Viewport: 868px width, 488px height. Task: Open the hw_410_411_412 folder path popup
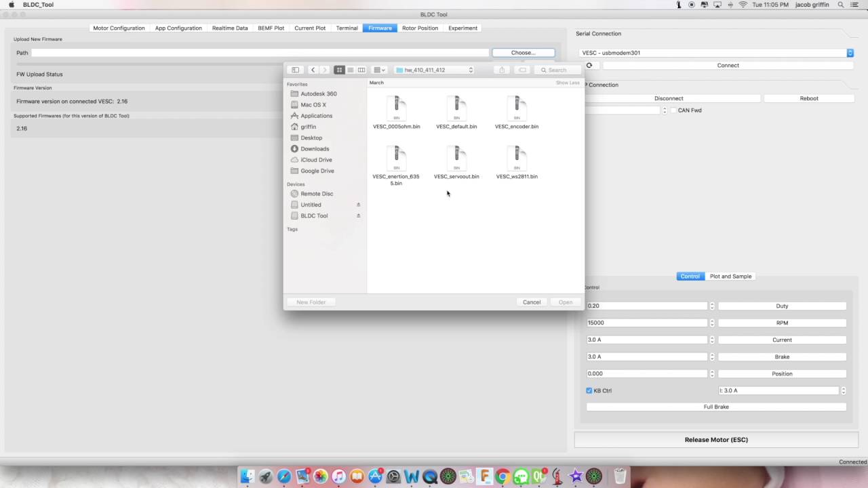[x=434, y=70]
